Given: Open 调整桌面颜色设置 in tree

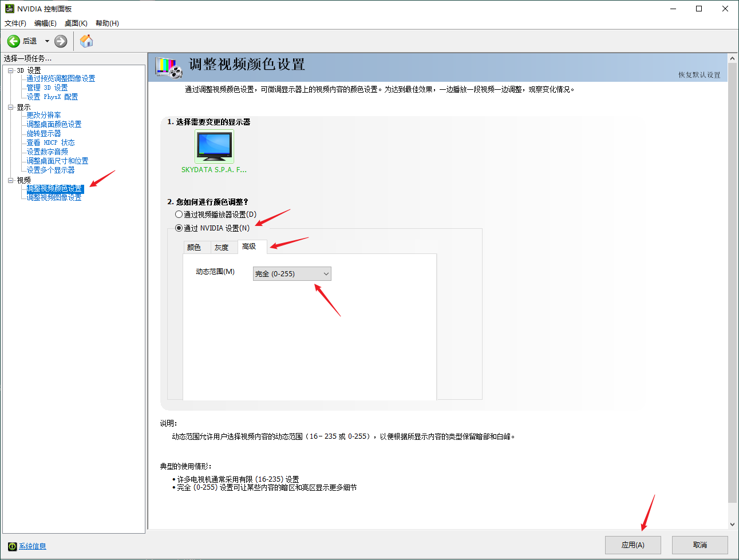Looking at the screenshot, I should (x=54, y=124).
